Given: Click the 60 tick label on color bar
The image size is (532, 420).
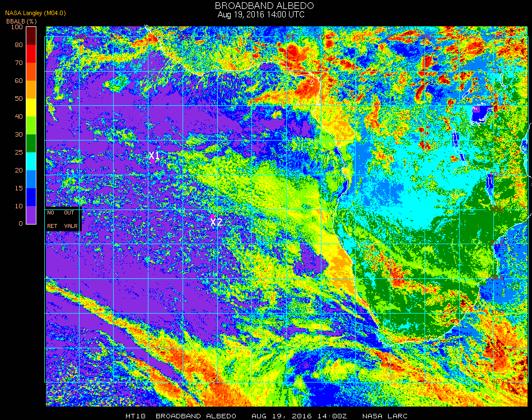Looking at the screenshot, I should click(x=18, y=81).
